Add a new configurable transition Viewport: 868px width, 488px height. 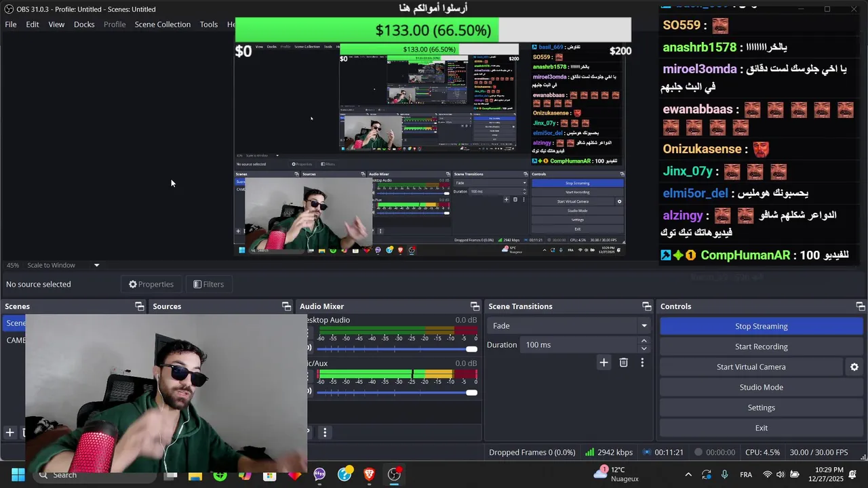pyautogui.click(x=604, y=363)
